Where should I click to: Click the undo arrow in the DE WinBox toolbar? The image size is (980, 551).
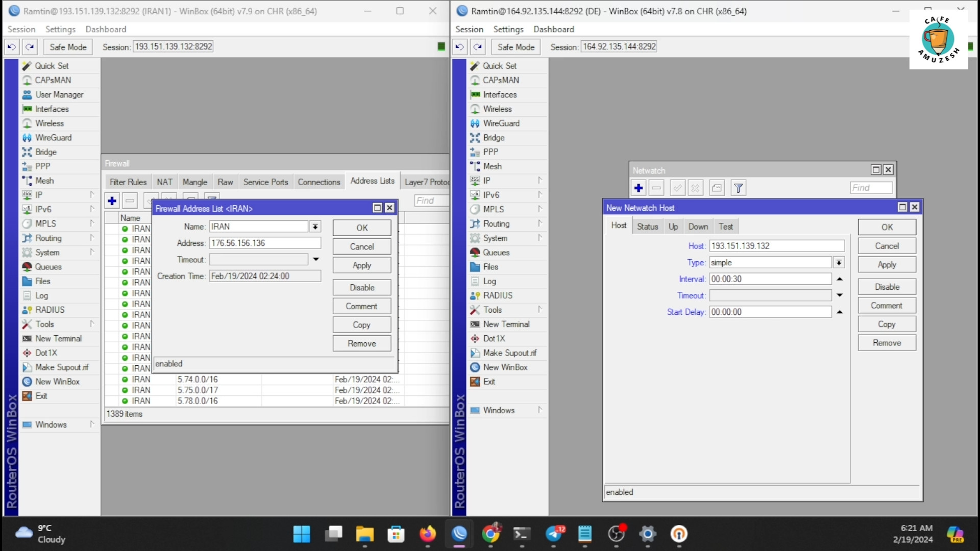point(459,47)
